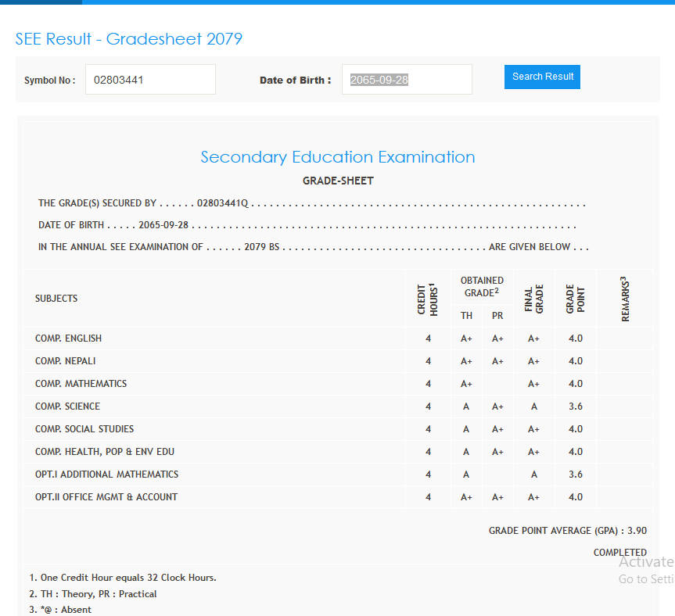Click the Symbol No label

point(49,81)
